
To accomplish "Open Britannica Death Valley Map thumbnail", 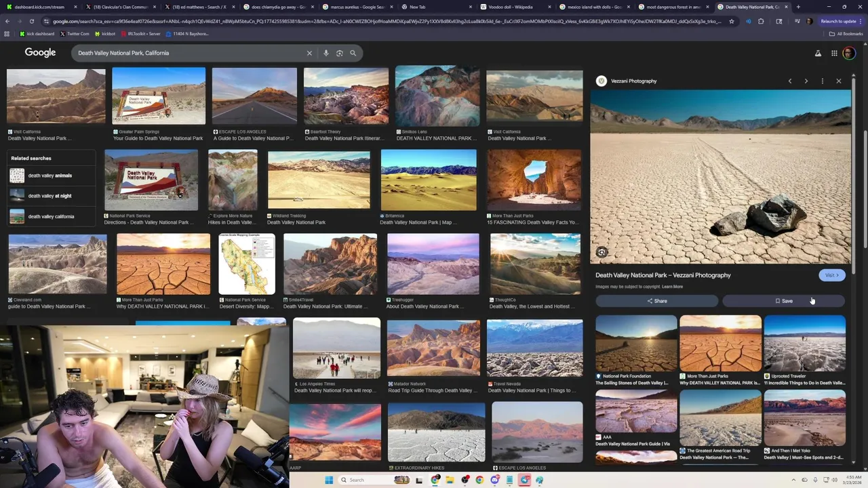I will pos(429,180).
